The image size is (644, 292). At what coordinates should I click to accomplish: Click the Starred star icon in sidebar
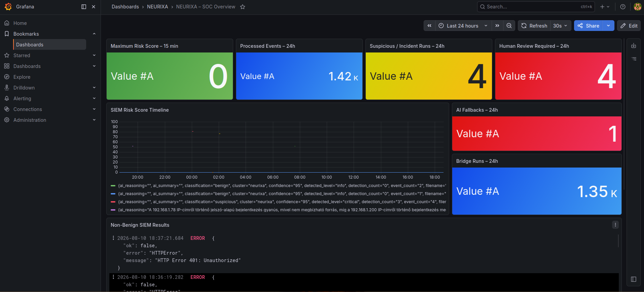coord(7,56)
